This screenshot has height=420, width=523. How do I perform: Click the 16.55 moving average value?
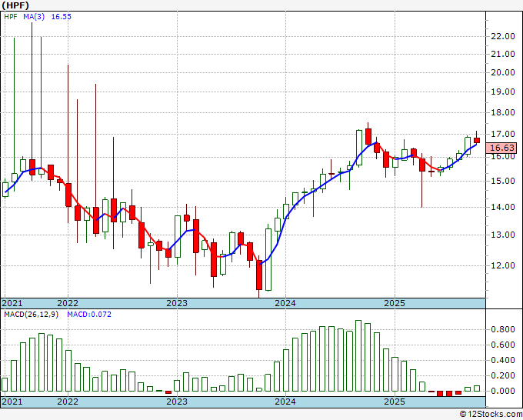point(61,17)
